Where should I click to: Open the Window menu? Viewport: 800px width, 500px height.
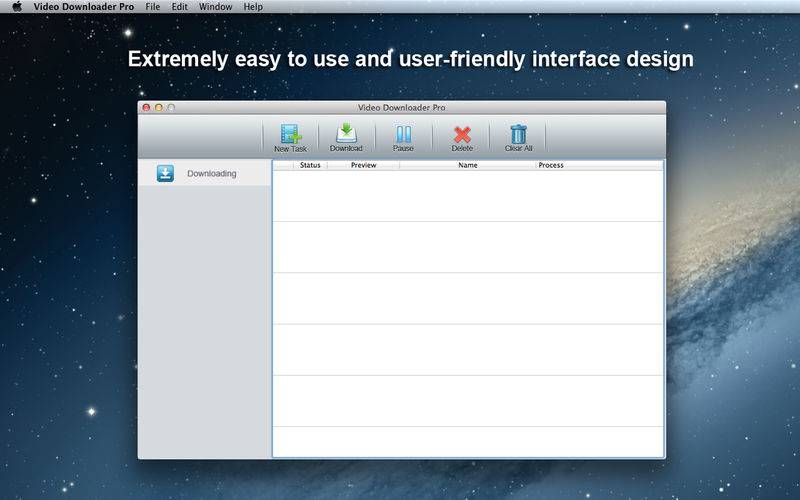216,7
